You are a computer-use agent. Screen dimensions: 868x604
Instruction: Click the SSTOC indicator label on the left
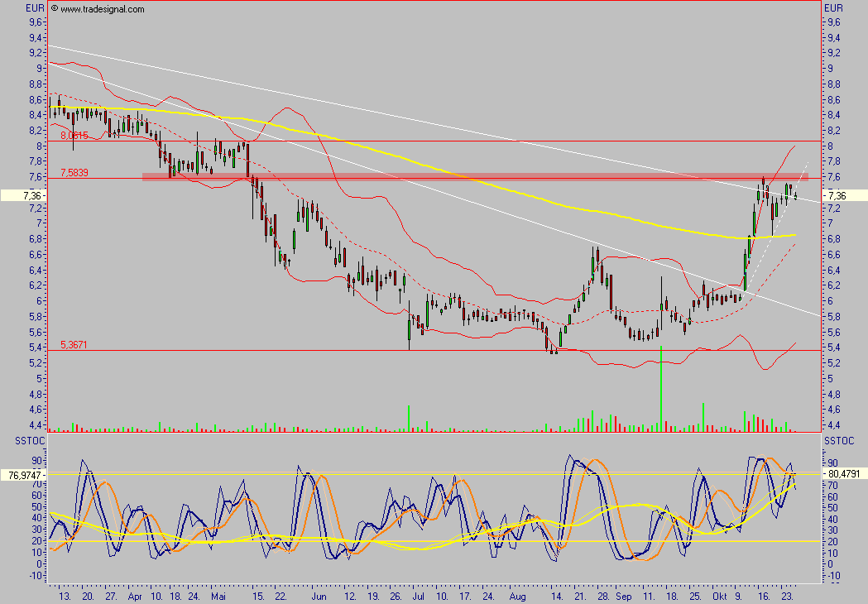tap(30, 441)
